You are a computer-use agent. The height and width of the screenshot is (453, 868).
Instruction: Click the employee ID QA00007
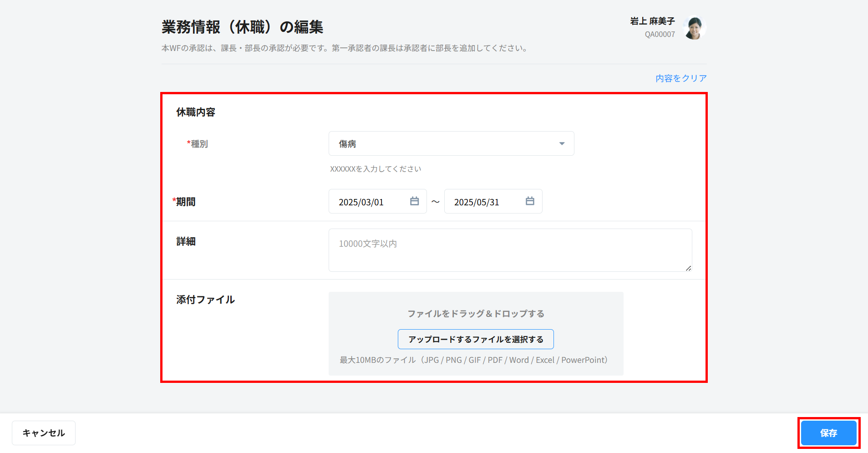click(x=660, y=35)
